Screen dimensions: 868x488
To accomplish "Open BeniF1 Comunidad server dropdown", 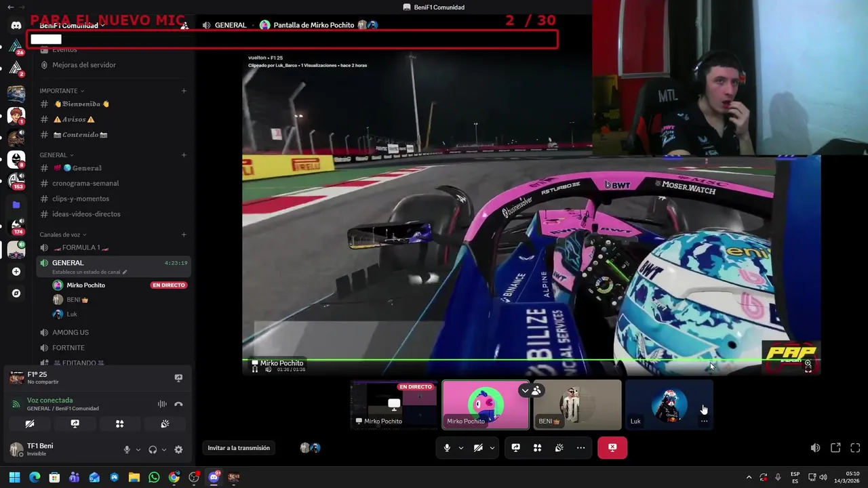I will coord(73,25).
